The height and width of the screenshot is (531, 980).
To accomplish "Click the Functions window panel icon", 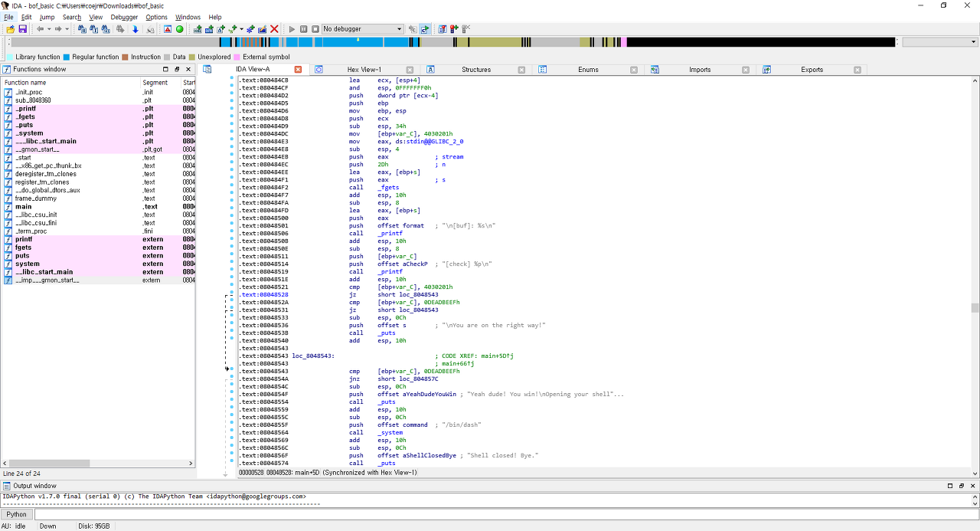I will tap(7, 69).
